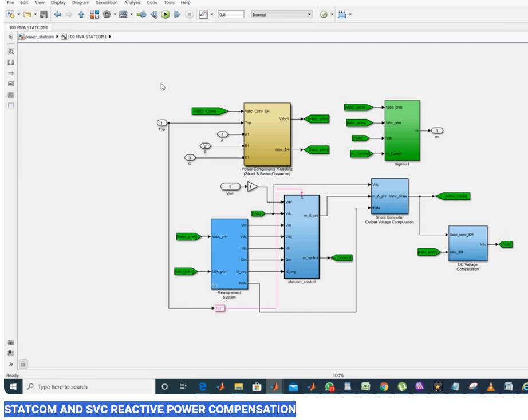528x420 pixels.
Task: Go Up to Parent with the up arrow
Action: tap(81, 14)
